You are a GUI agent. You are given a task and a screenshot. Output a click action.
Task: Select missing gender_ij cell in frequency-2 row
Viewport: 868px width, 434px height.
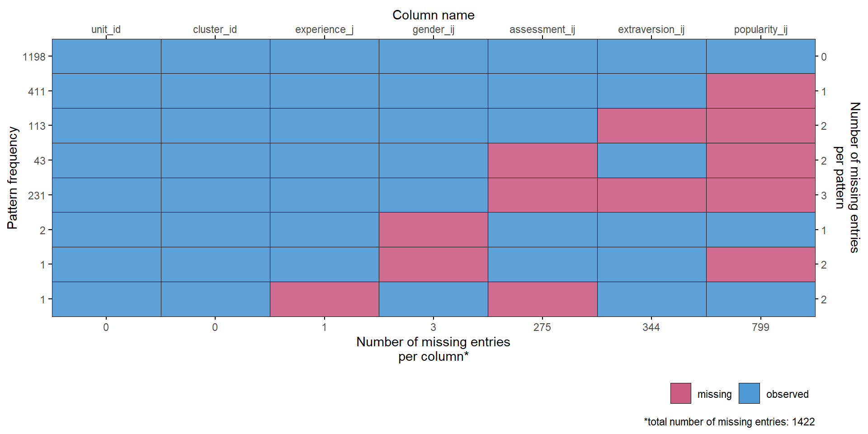pyautogui.click(x=433, y=230)
